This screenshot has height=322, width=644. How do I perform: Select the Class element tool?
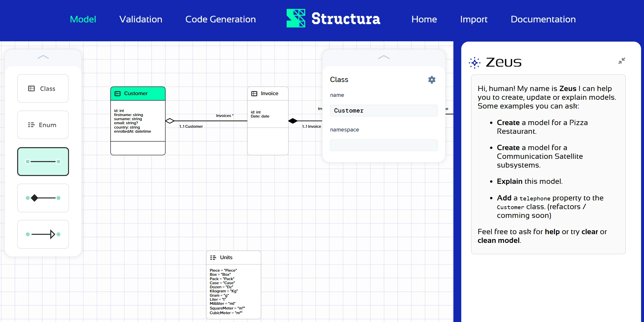click(x=43, y=88)
